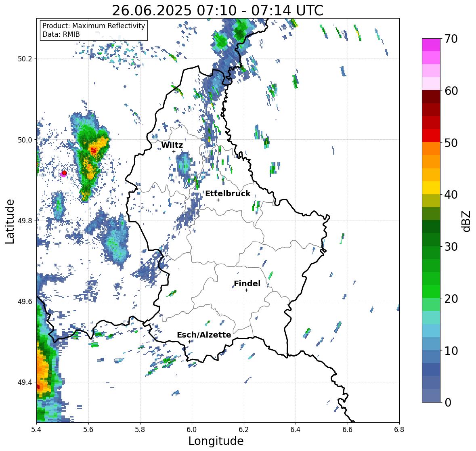Click the latitude tick label 49.8

tap(25, 220)
